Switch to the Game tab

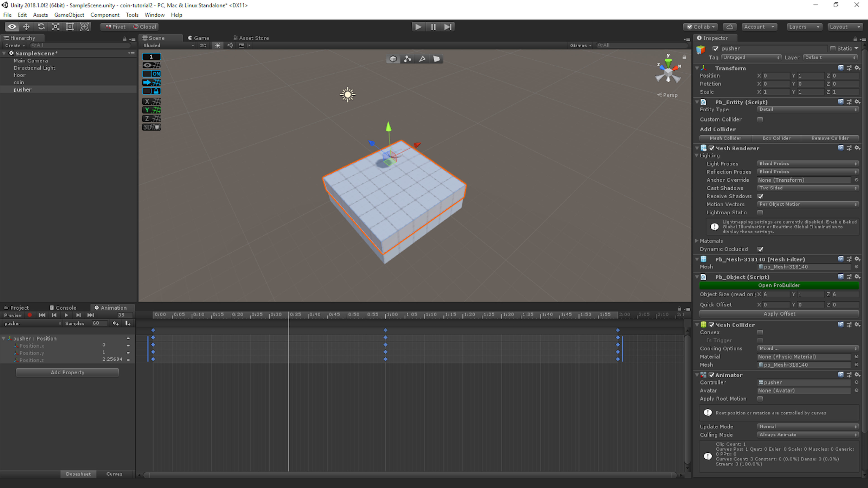coord(198,38)
